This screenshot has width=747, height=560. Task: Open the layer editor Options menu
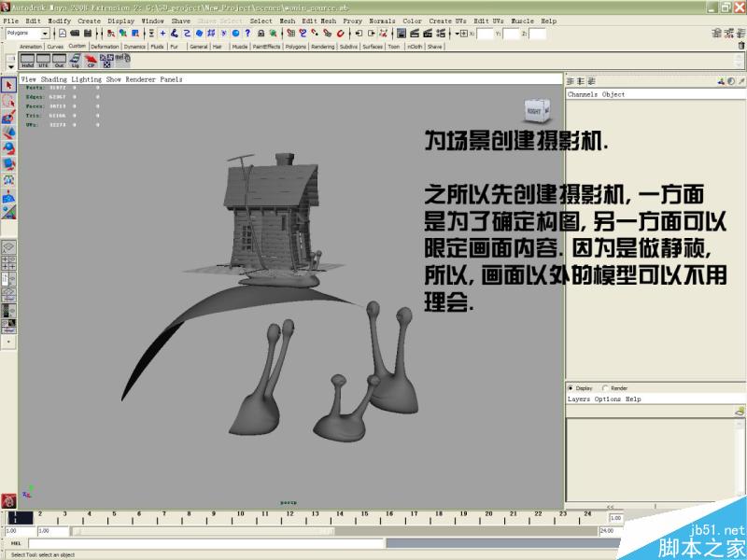(608, 399)
